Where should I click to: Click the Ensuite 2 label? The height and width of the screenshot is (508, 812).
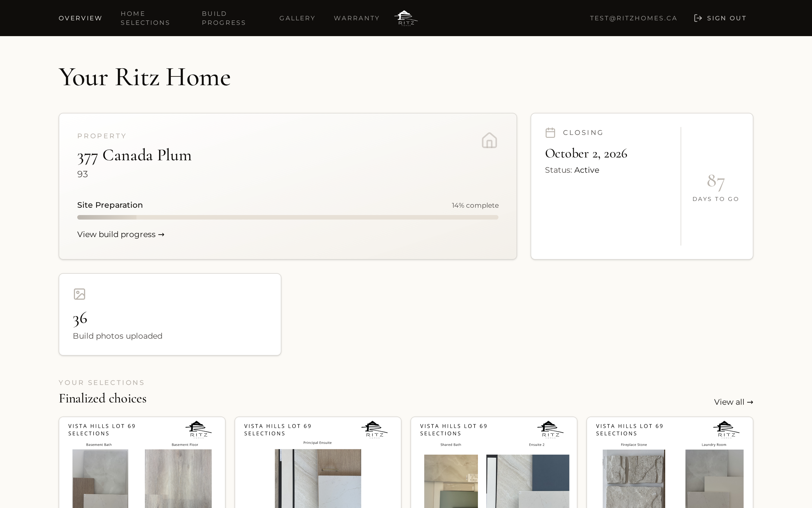click(x=537, y=444)
